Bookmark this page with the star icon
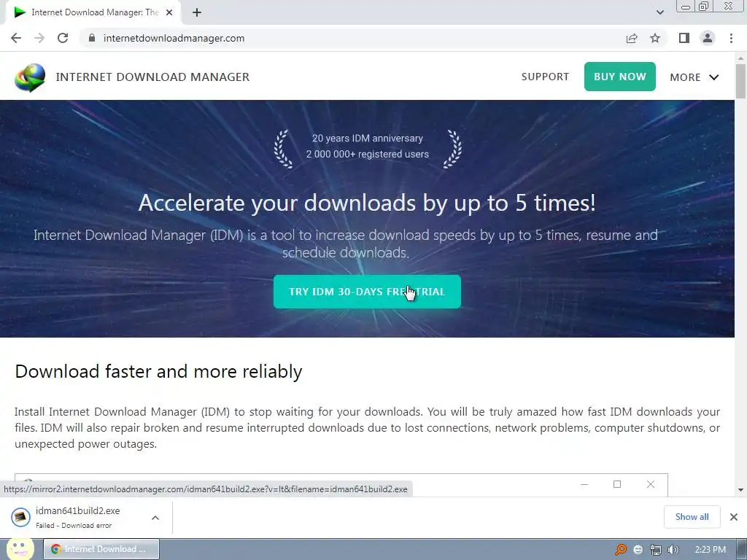The width and height of the screenshot is (747, 560). 655,38
